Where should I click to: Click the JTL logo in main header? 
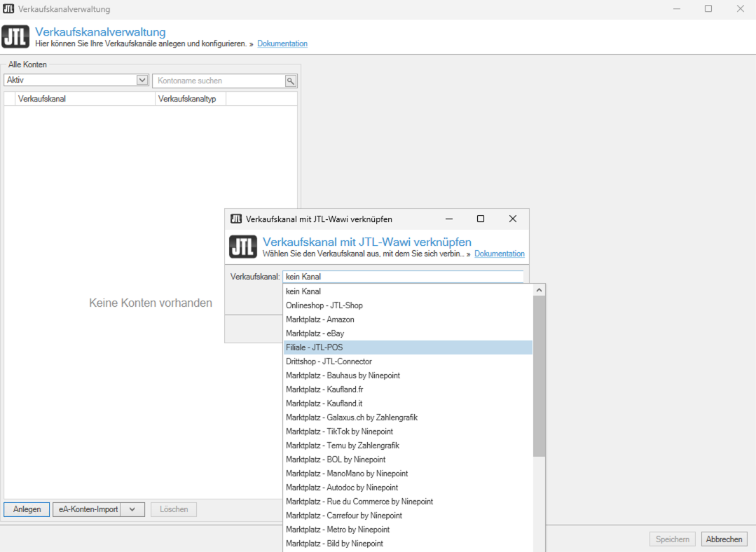click(15, 36)
